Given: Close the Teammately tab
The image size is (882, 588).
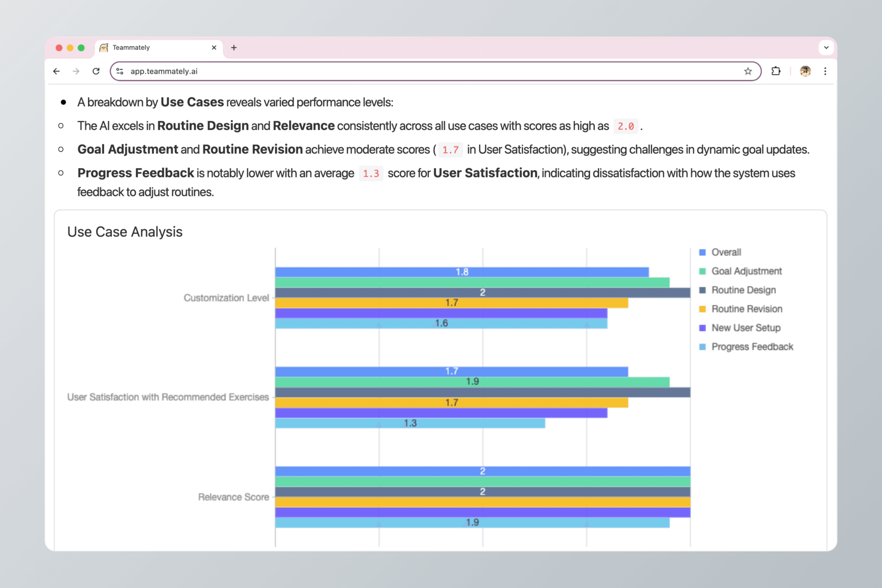Looking at the screenshot, I should (214, 48).
